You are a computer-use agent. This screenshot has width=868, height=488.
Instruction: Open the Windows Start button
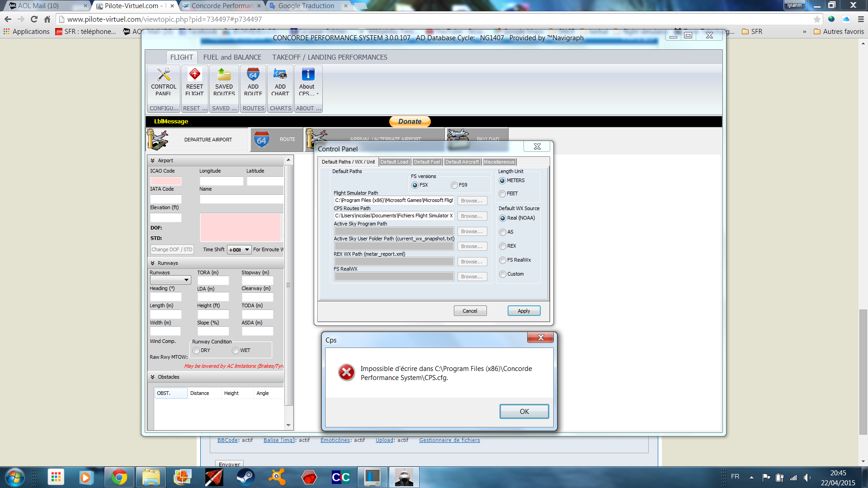15,477
